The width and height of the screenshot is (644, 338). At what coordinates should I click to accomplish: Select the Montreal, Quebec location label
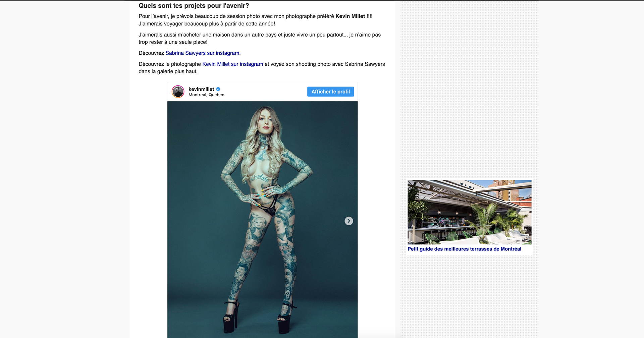(206, 95)
